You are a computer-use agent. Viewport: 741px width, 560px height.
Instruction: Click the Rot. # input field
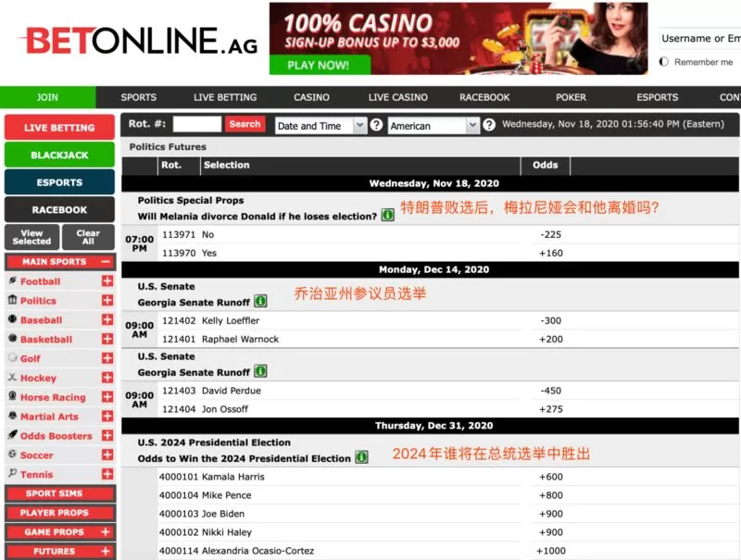[x=197, y=124]
